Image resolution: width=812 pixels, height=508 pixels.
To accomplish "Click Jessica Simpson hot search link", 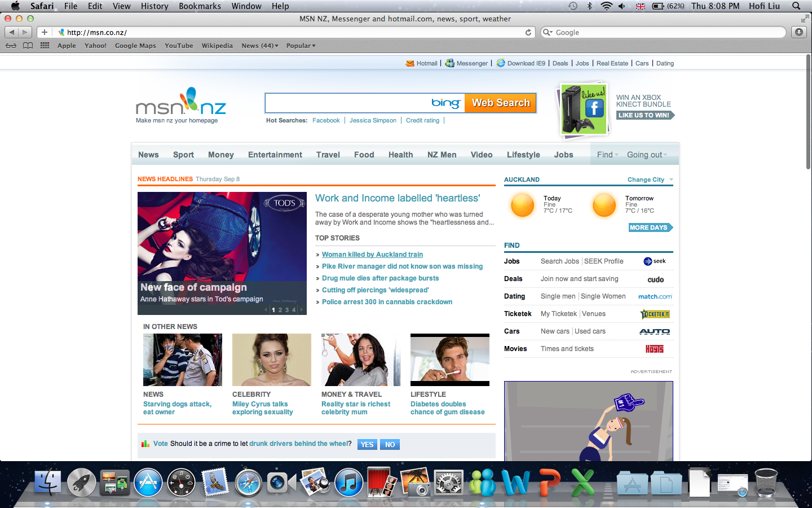I will [x=373, y=120].
